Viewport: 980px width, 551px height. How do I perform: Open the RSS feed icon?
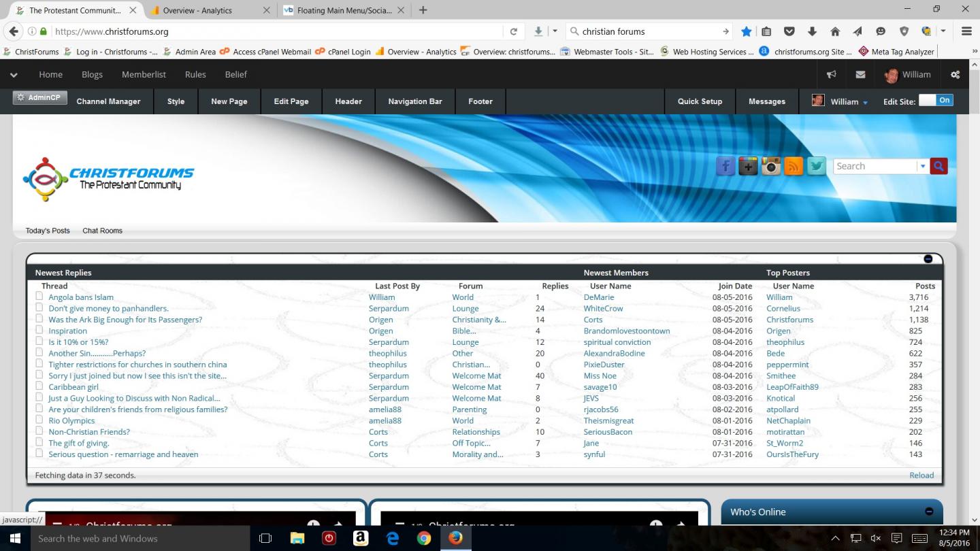(x=794, y=166)
